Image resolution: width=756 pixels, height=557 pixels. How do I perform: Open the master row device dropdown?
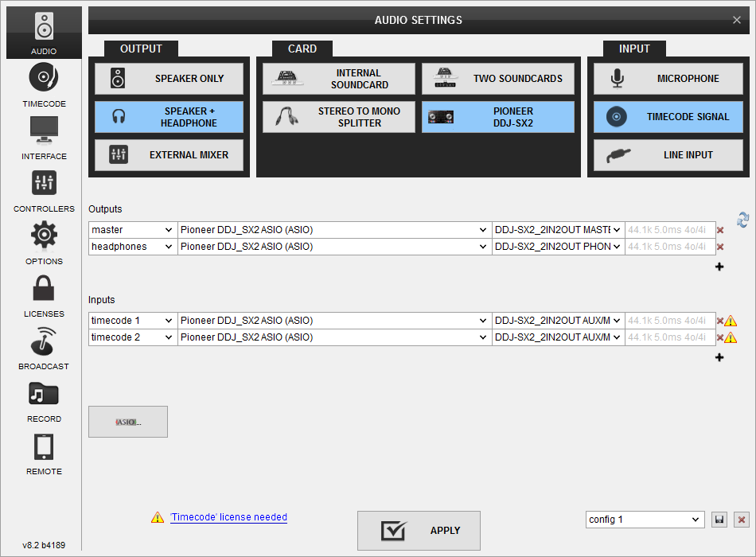[x=334, y=230]
